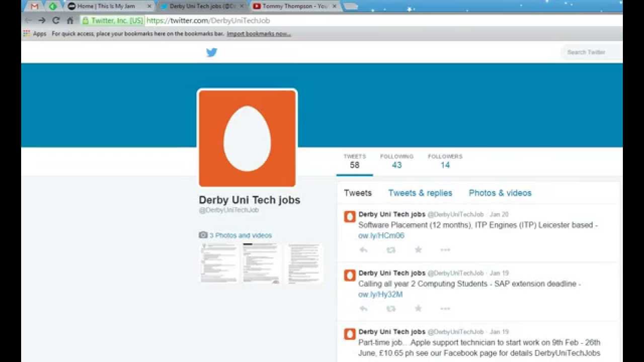
Task: Switch to the This Is My Jam tab
Action: click(x=108, y=7)
